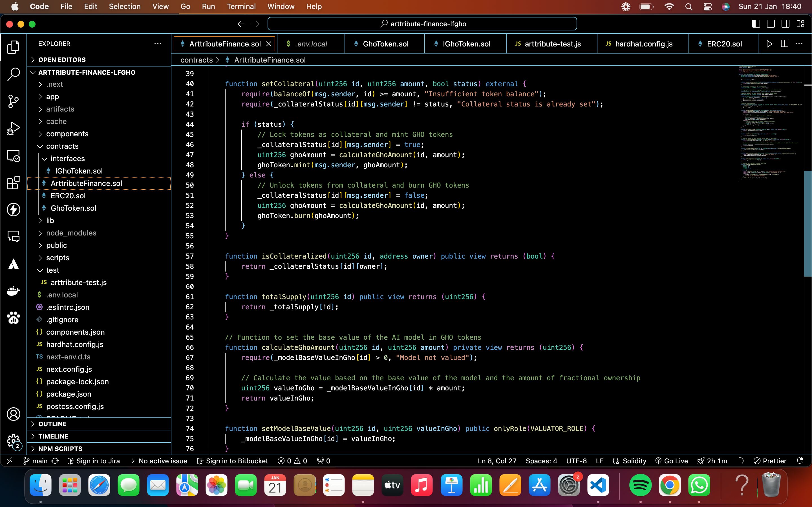Click the Solidity language mode indicator

[634, 460]
